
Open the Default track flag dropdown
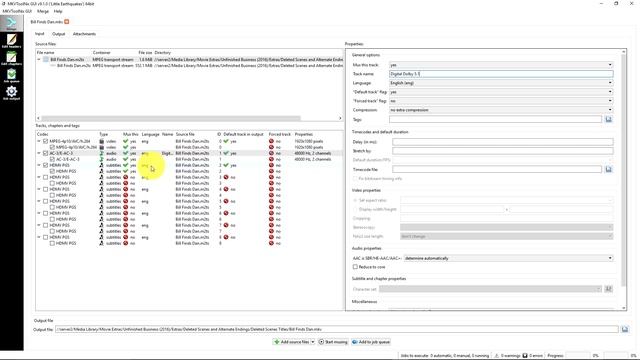coord(501,92)
